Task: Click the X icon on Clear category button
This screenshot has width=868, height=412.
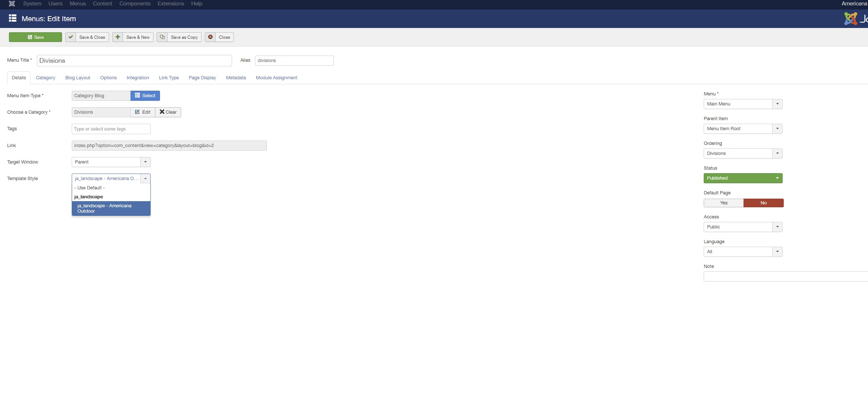Action: point(162,112)
